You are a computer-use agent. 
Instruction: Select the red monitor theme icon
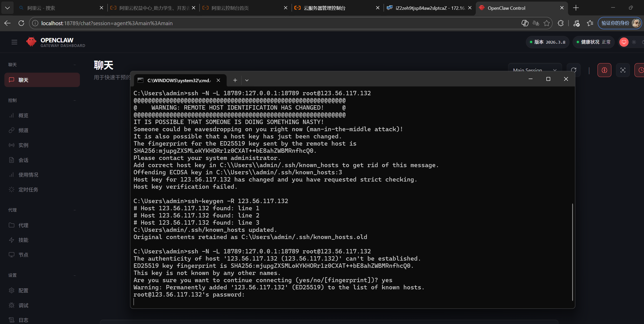pos(624,42)
